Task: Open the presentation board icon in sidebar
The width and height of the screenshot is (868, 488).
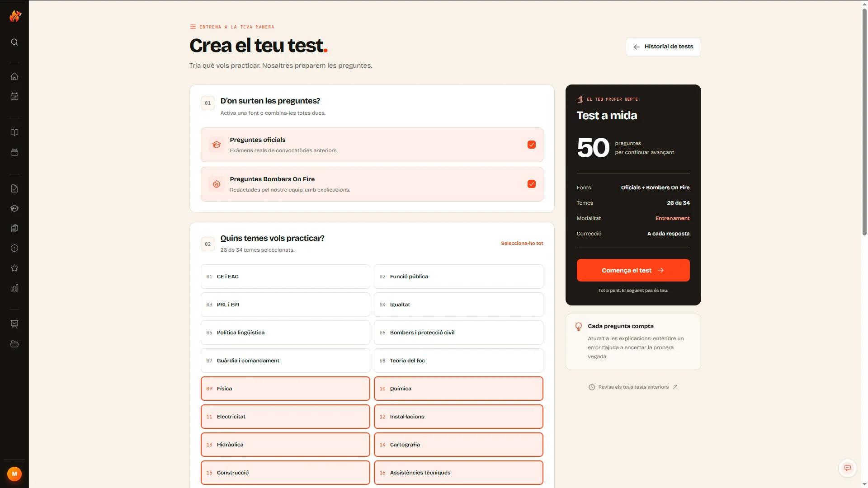Action: [x=14, y=324]
